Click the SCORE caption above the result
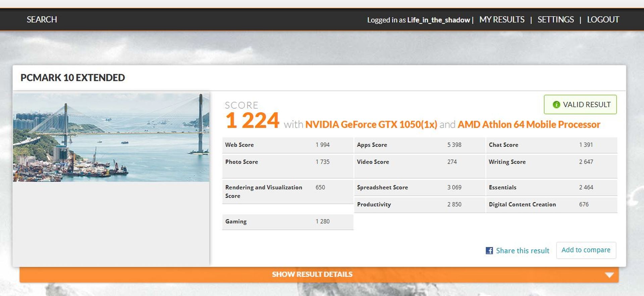Viewport: 644px width, 296px height. [241, 105]
